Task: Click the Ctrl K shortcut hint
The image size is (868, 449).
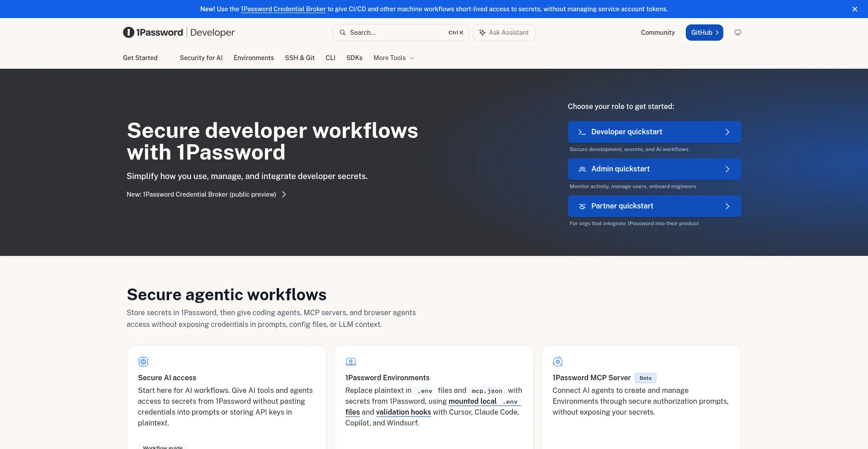Action: click(456, 33)
